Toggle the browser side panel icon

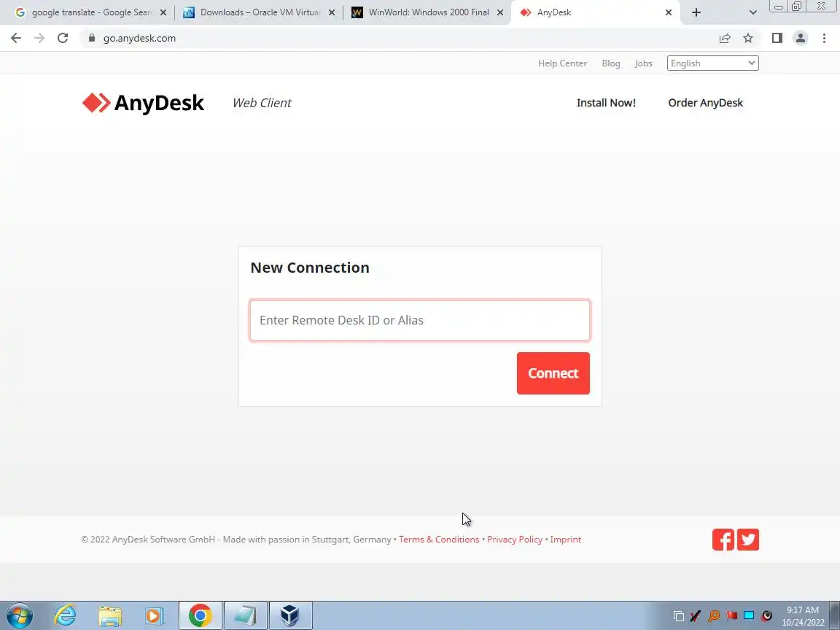777,38
